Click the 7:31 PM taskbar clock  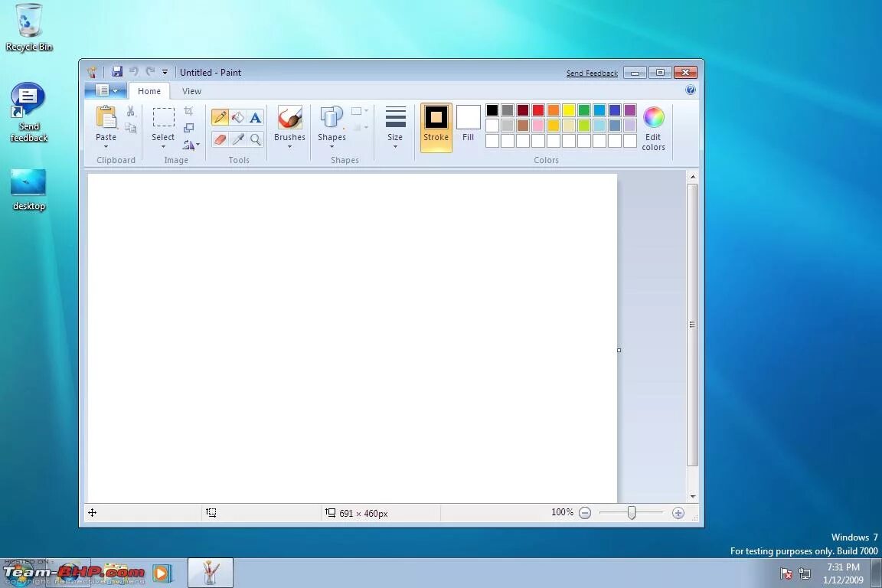coord(843,567)
